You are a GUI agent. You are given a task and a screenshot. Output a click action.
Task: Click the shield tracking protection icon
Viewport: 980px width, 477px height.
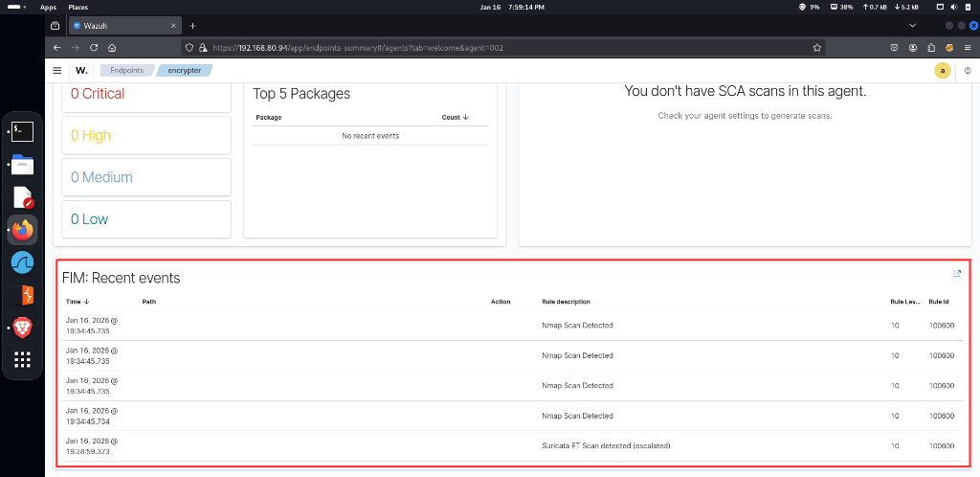click(190, 48)
